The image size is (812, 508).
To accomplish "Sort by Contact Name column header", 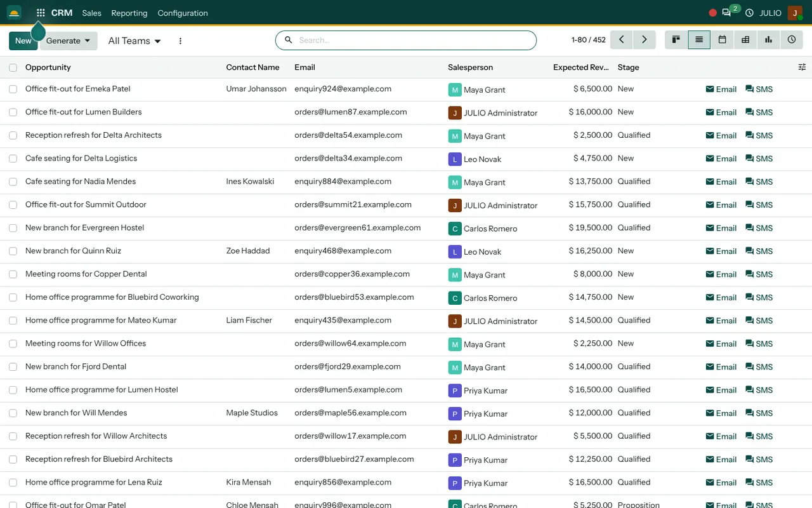I will click(253, 67).
